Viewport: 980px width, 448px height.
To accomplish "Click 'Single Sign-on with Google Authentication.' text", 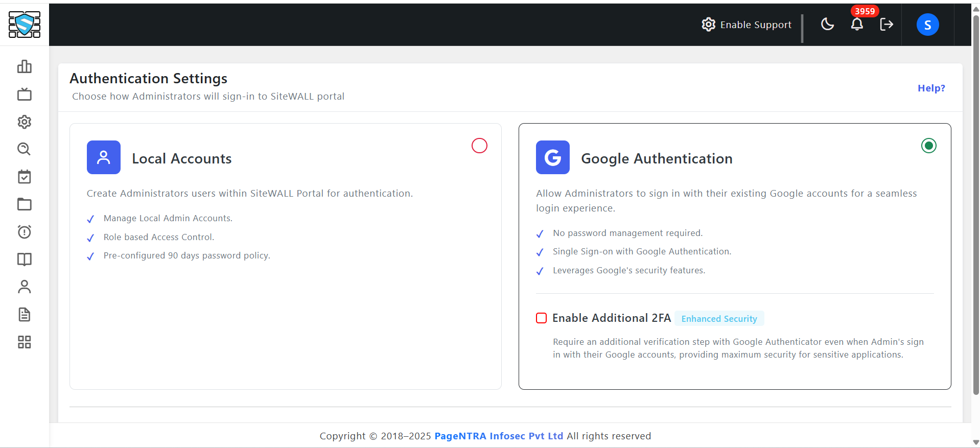I will [x=642, y=251].
